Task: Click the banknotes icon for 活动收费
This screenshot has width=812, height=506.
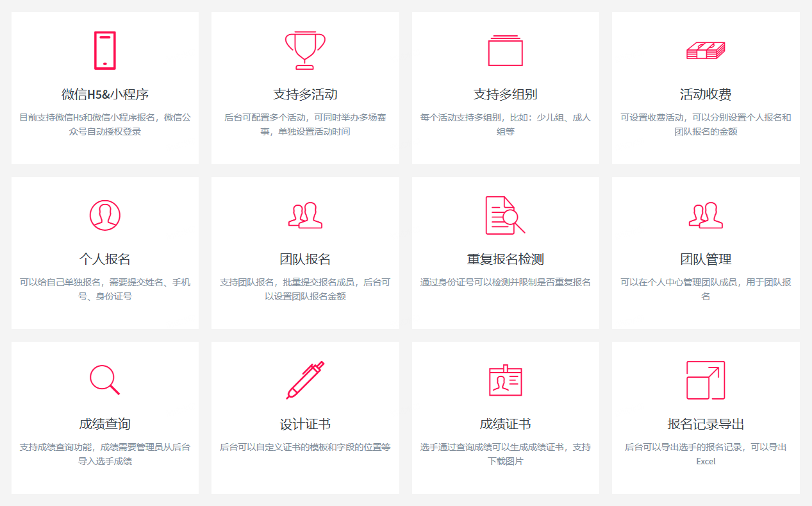Action: pyautogui.click(x=706, y=50)
